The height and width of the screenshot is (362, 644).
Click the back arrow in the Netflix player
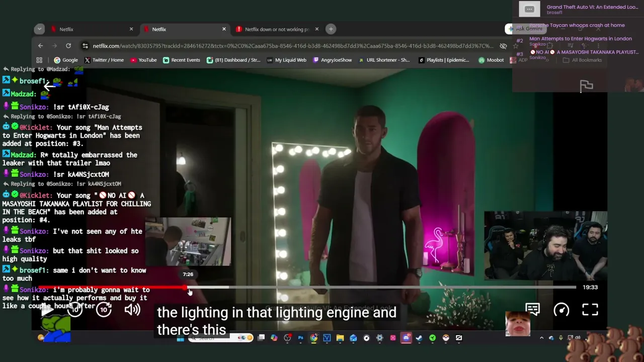(49, 86)
